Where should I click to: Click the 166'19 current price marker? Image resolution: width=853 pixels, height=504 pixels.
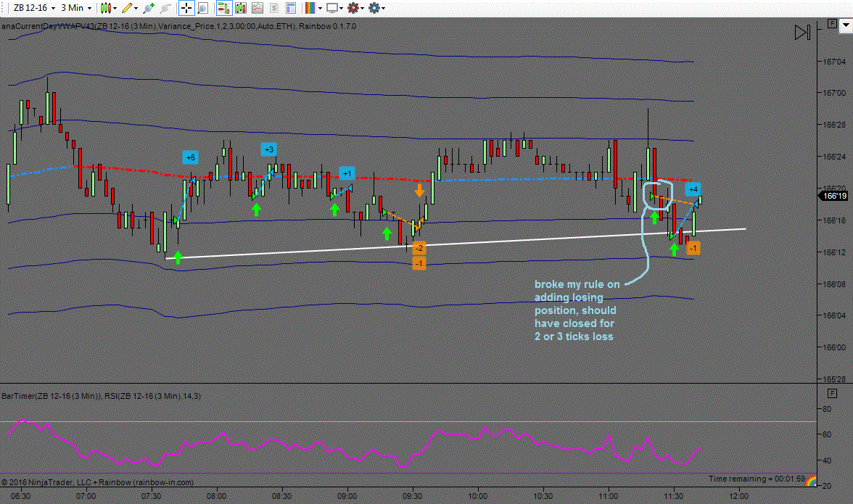click(833, 197)
